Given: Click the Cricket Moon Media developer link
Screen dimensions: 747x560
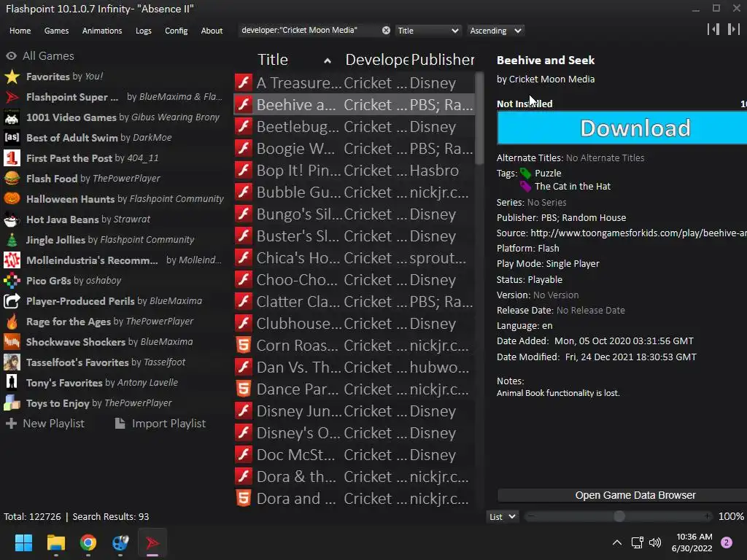Looking at the screenshot, I should point(551,79).
